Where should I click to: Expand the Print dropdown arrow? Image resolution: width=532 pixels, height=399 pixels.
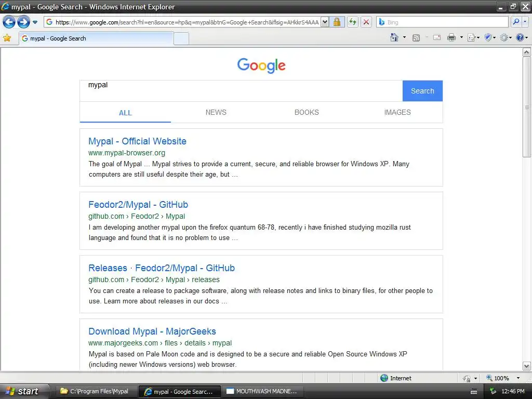(461, 37)
